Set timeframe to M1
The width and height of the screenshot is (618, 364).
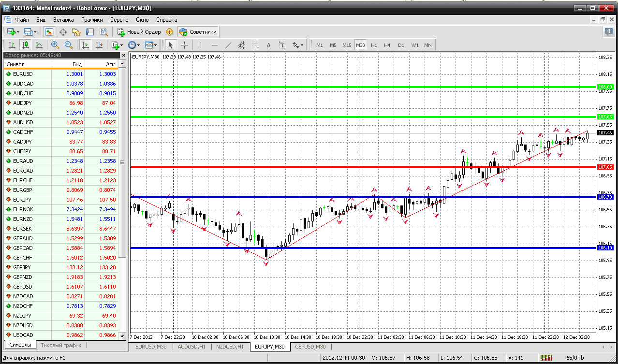coord(320,45)
